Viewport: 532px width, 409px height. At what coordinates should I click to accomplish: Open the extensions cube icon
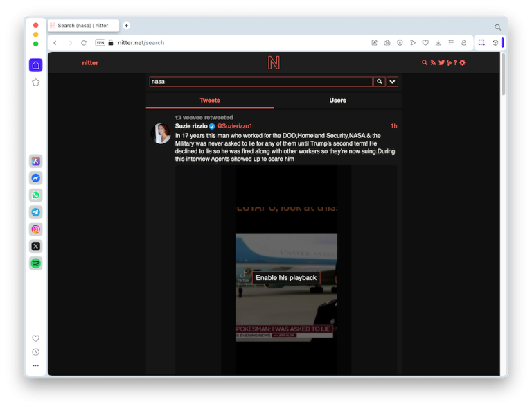tap(495, 43)
